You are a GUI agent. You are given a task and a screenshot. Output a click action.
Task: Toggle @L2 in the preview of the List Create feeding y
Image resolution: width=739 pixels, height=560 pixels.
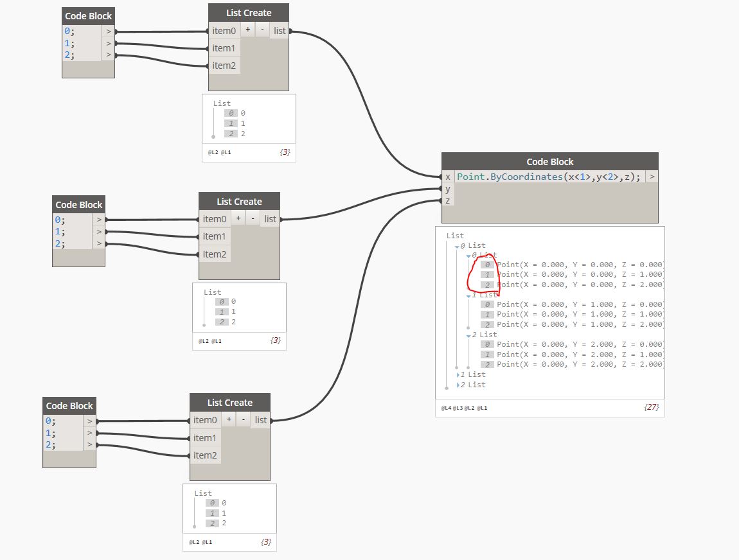tap(204, 341)
